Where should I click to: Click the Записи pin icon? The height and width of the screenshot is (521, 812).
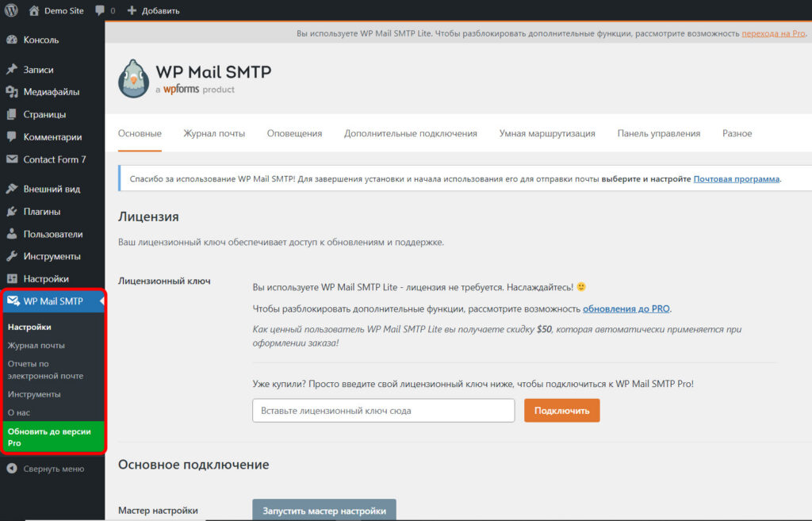[x=12, y=70]
